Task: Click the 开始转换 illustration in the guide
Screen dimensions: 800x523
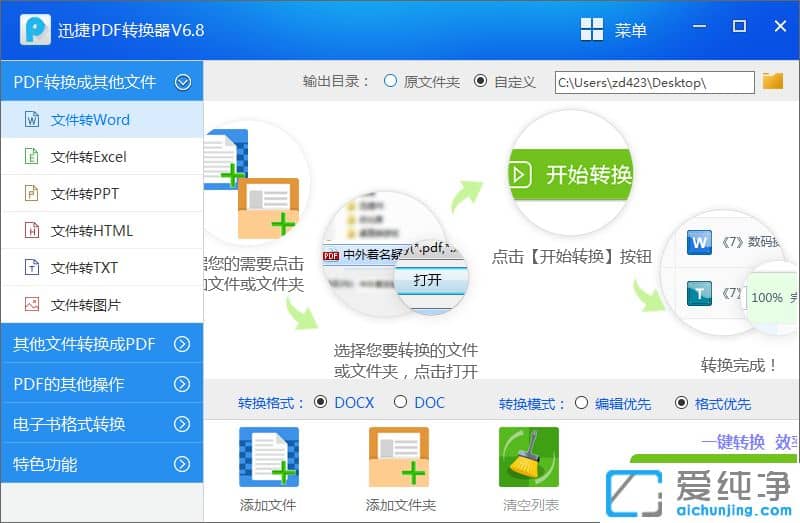Action: tap(570, 175)
